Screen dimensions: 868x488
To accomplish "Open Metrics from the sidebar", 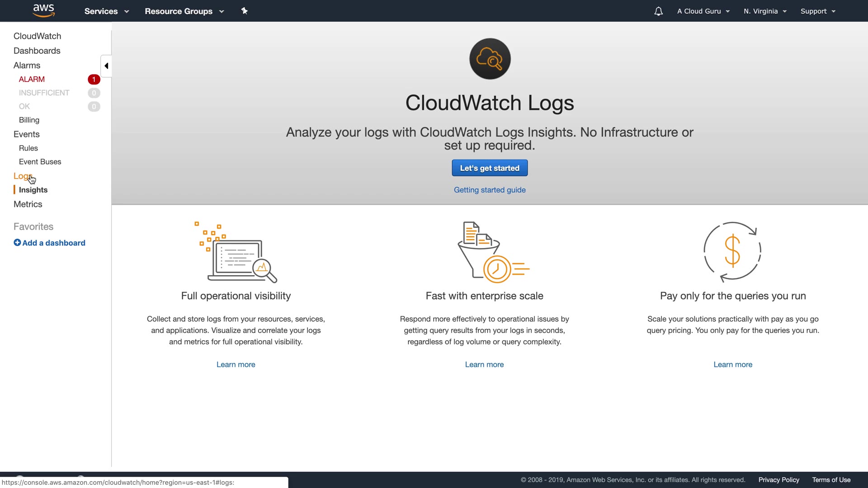I will pyautogui.click(x=28, y=204).
